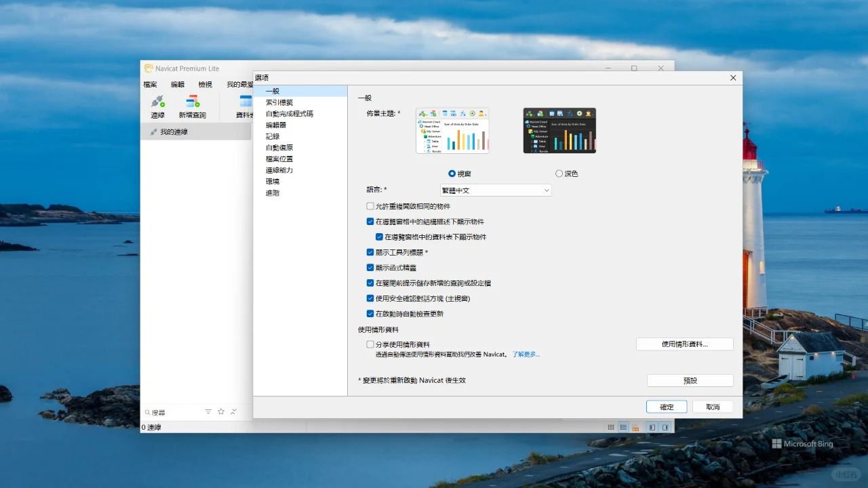Screen dimensions: 868x488
Task: Click the star favorites icon beside search
Action: [x=221, y=411]
